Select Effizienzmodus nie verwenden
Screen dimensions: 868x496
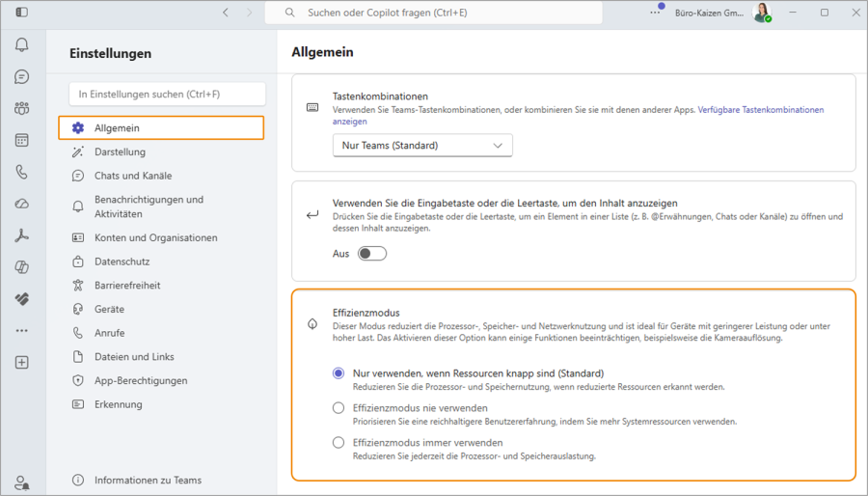click(339, 408)
